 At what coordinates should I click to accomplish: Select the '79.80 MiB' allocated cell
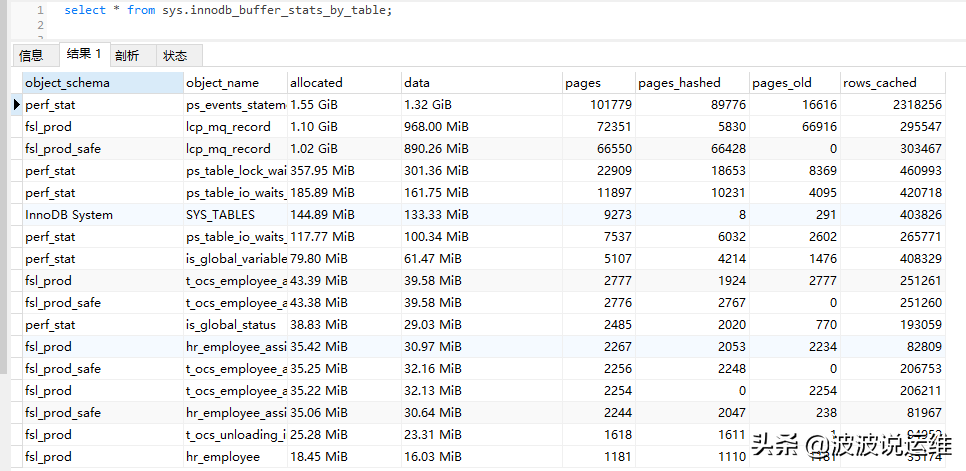pyautogui.click(x=344, y=259)
